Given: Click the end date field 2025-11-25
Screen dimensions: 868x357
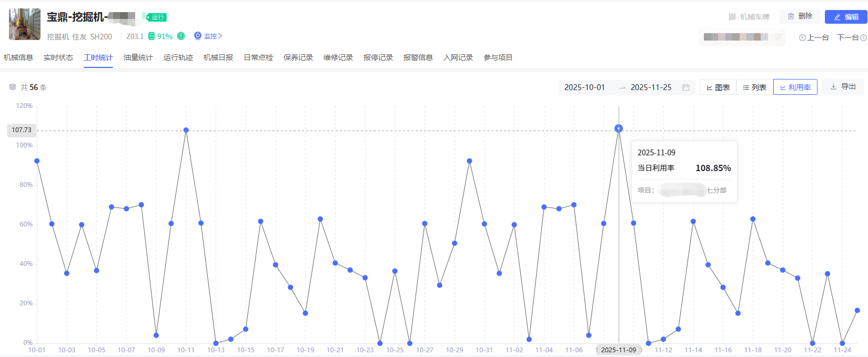Looking at the screenshot, I should tap(651, 87).
